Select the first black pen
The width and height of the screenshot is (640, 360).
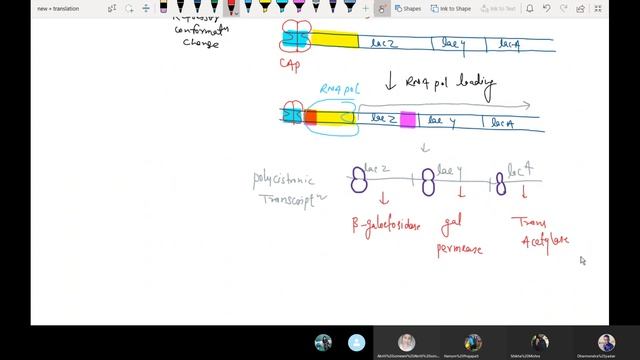(180, 7)
